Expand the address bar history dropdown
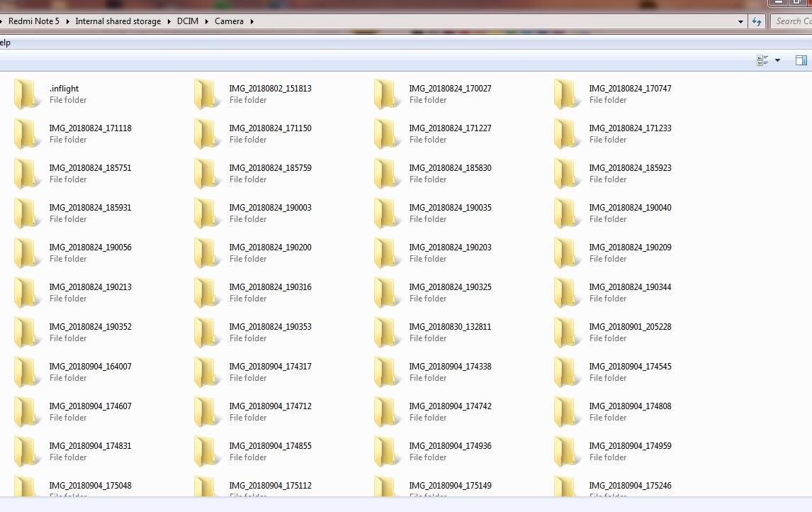This screenshot has height=512, width=812. click(741, 21)
